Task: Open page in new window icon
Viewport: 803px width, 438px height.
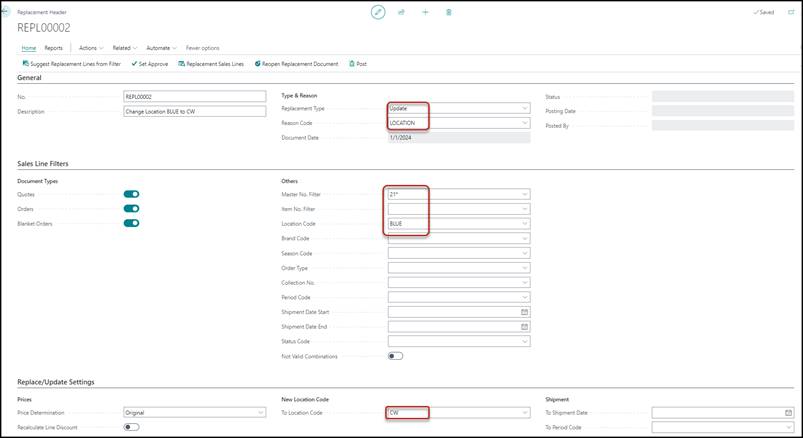Action: click(x=791, y=12)
